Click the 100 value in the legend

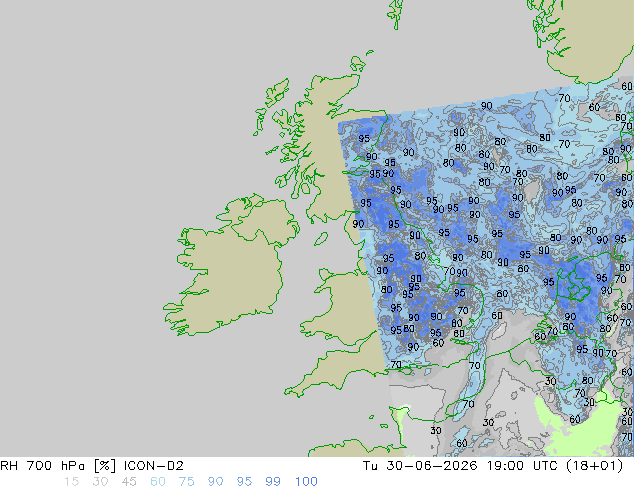point(306,482)
